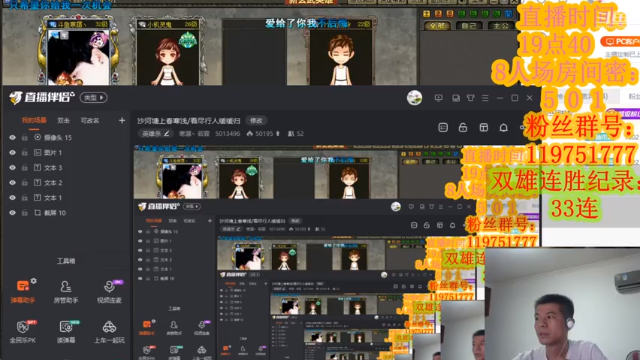
Task: Select the 摄像头 15 source row
Action: pyautogui.click(x=65, y=138)
